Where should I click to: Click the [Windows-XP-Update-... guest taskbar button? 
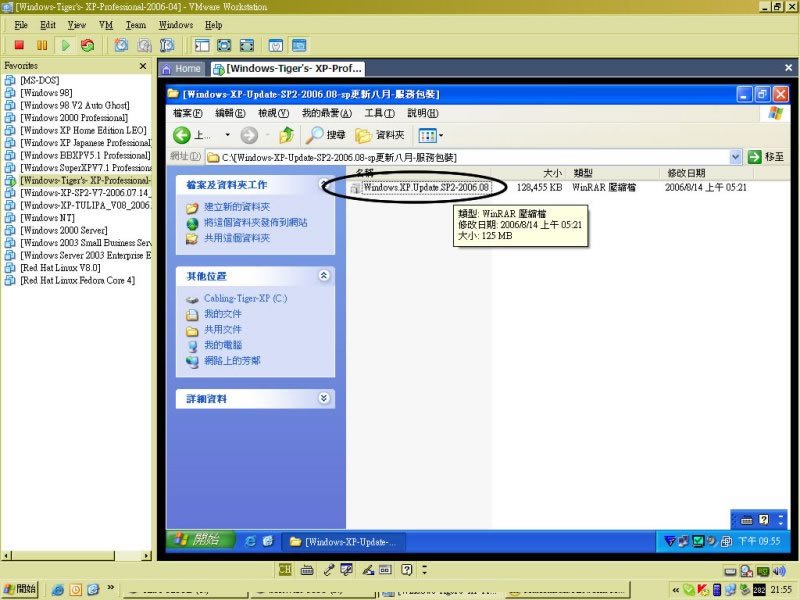[343, 541]
